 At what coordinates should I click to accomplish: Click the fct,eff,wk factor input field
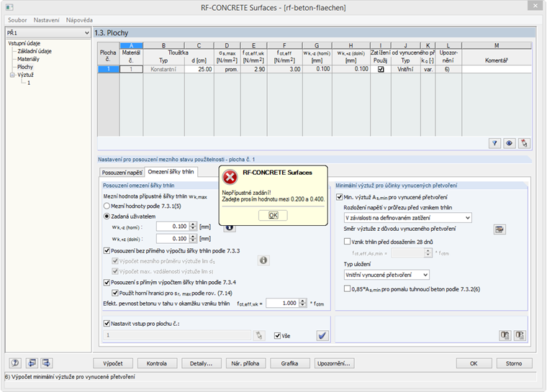tap(283, 303)
